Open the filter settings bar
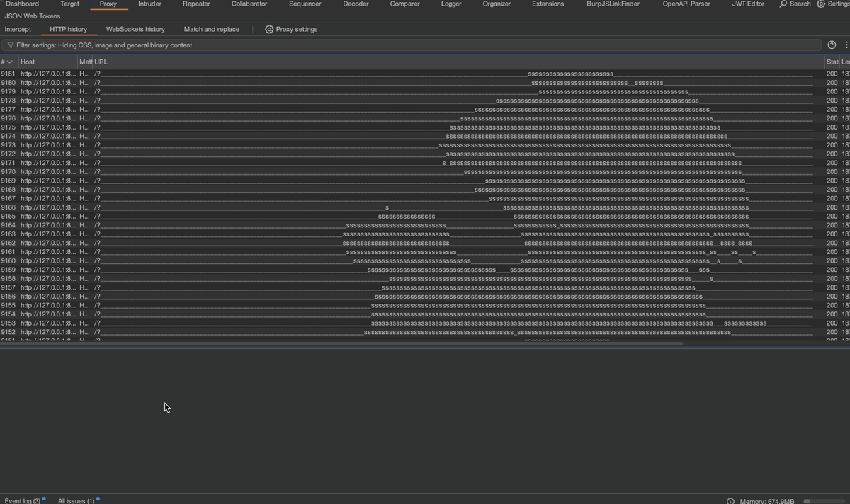850x504 pixels. click(411, 45)
